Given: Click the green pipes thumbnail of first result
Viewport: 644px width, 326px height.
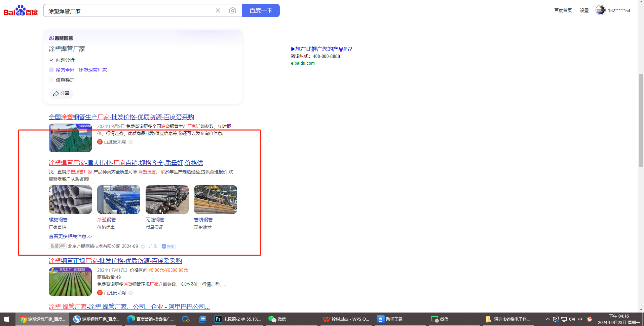Looking at the screenshot, I should pos(70,138).
